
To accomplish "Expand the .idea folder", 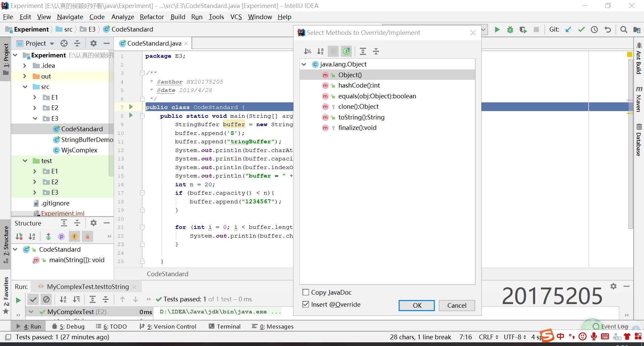I will click(x=24, y=66).
